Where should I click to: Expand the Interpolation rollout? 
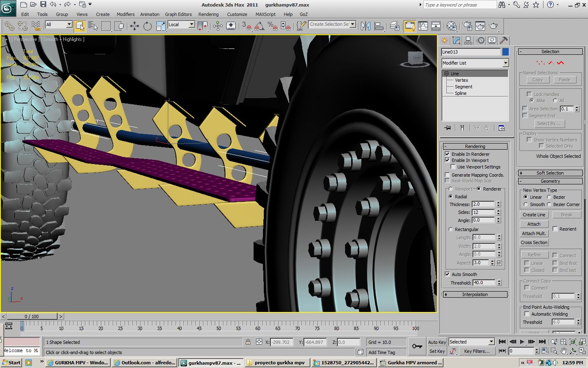click(475, 294)
